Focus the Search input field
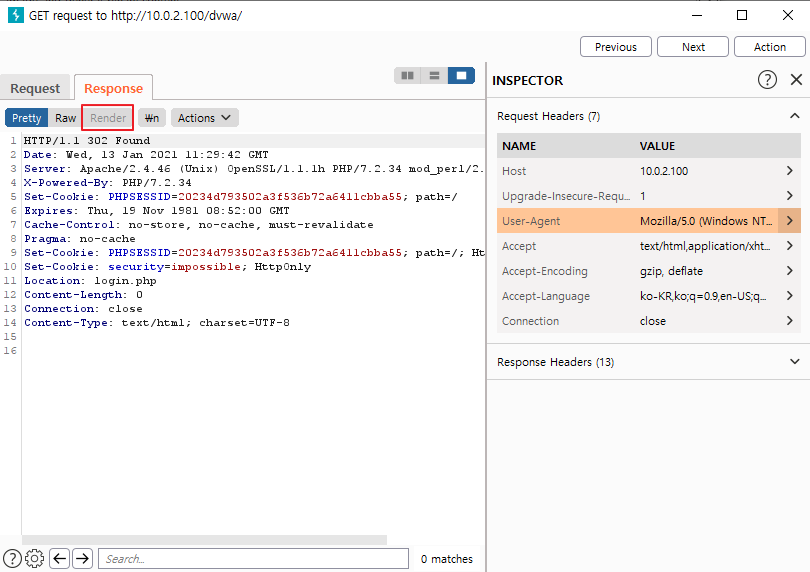The width and height of the screenshot is (810, 572). (x=253, y=559)
